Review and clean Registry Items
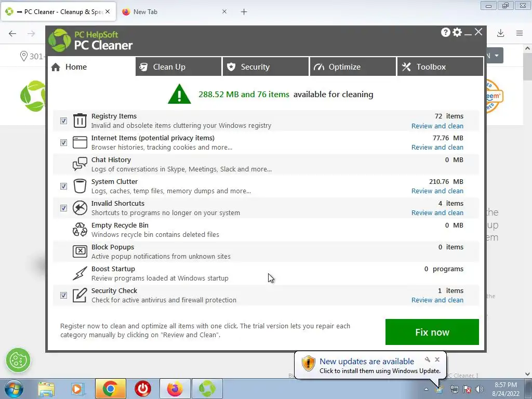 point(437,126)
